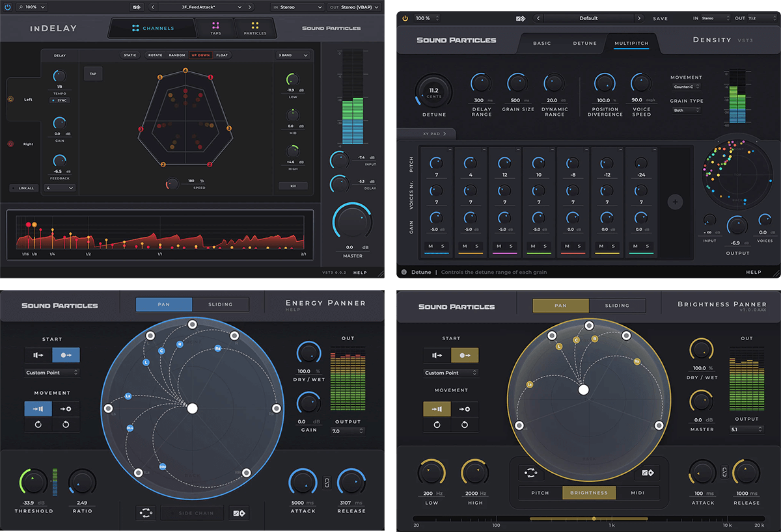Switch to the Particles tab in InDelay
This screenshot has width=781, height=532.
pyautogui.click(x=254, y=28)
